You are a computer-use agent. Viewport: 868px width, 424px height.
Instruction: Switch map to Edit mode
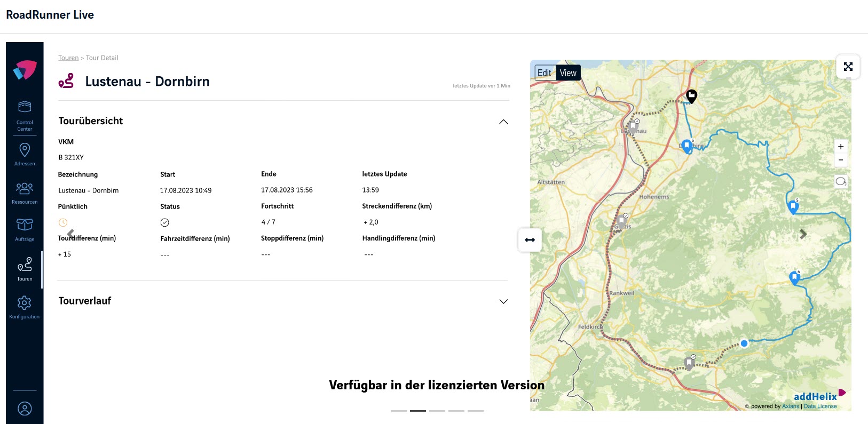(x=545, y=73)
